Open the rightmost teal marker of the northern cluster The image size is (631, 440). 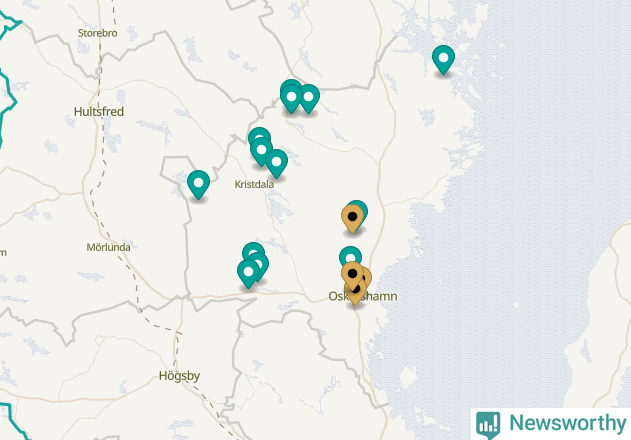coord(309,98)
